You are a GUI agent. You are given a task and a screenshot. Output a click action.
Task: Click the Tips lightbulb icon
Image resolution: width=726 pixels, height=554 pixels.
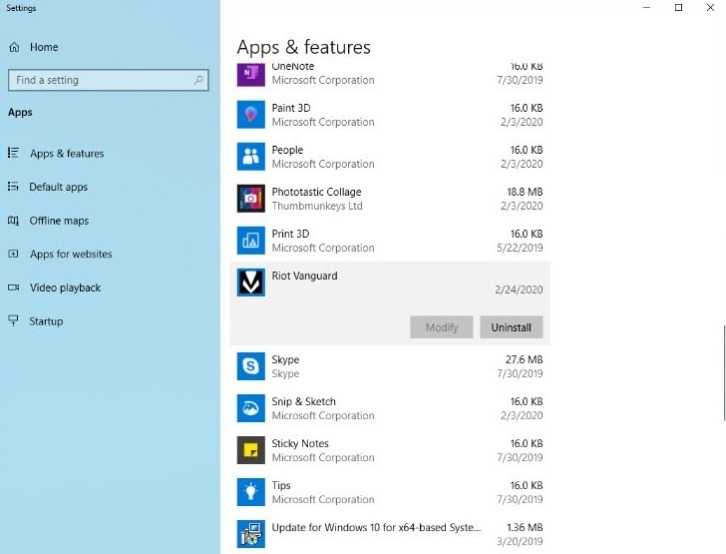point(250,492)
